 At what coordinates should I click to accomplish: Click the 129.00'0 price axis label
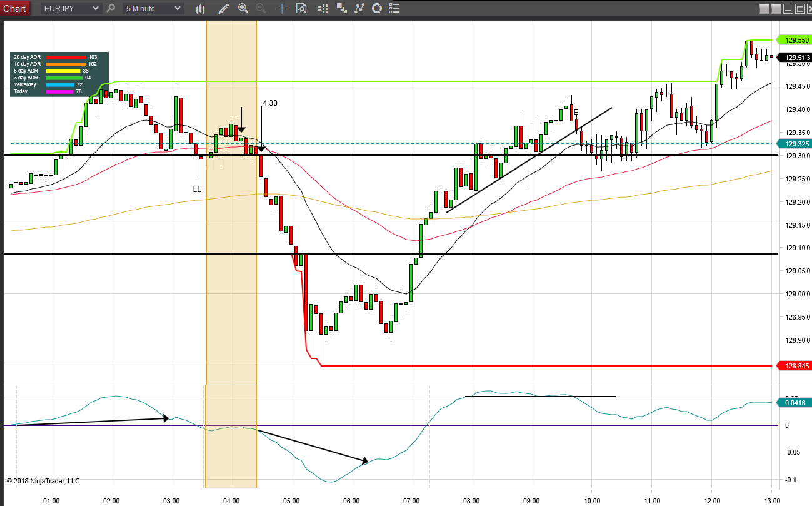point(796,294)
